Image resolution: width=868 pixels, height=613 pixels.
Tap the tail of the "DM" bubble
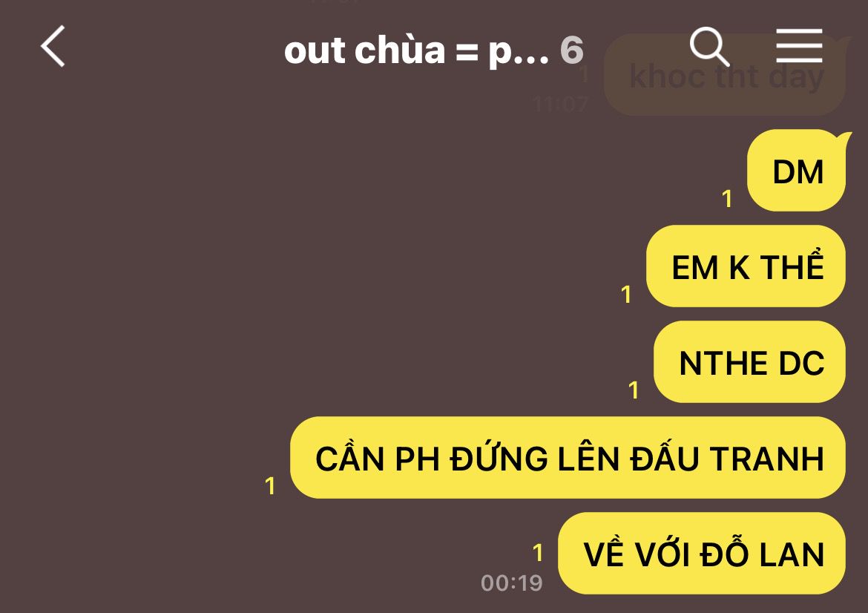[844, 139]
